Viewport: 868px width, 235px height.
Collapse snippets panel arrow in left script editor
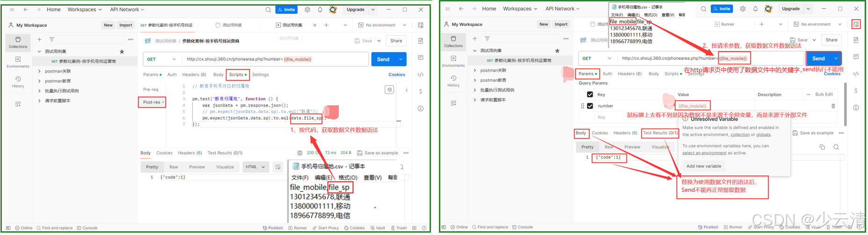click(406, 90)
